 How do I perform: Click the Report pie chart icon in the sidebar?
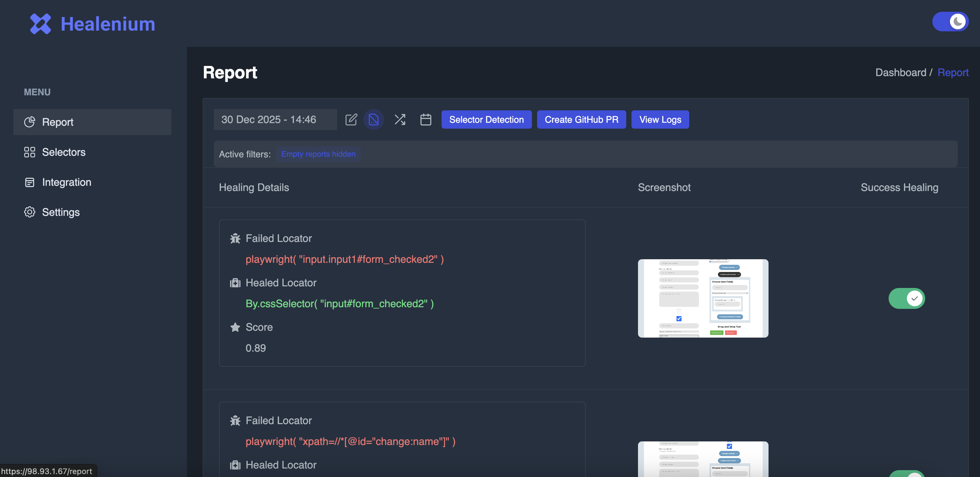pos(30,122)
